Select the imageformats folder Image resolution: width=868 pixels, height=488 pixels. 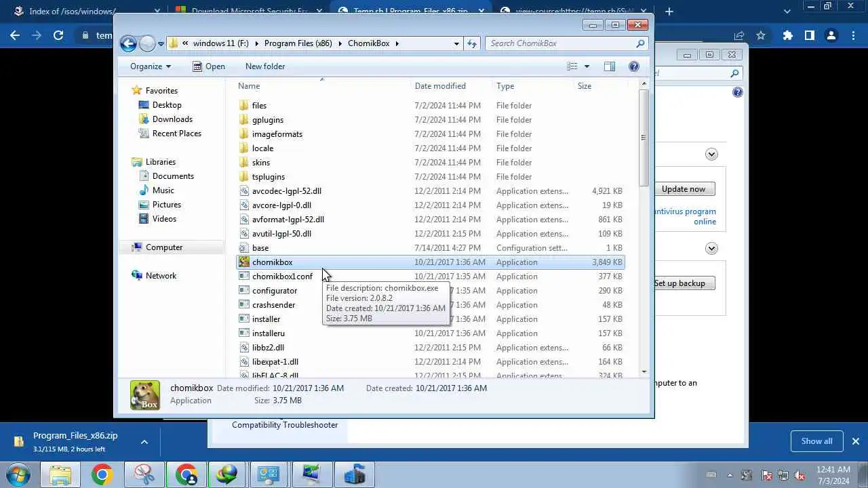(x=277, y=134)
